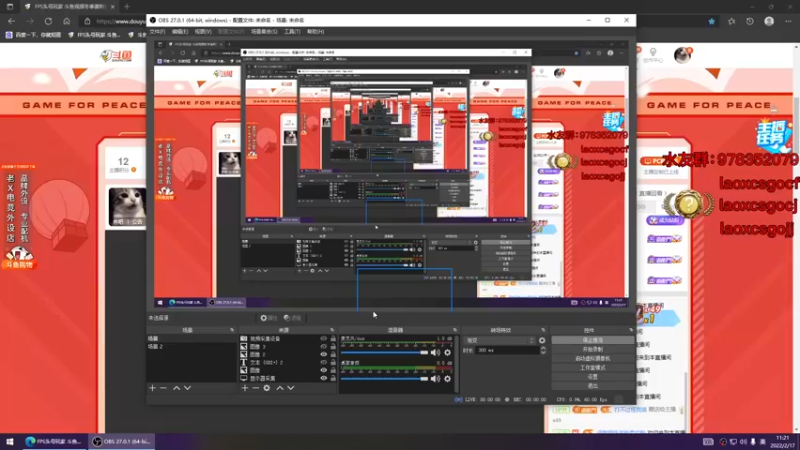The height and width of the screenshot is (450, 800).
Task: Toggle lock on 图像 3 source
Action: (x=333, y=346)
